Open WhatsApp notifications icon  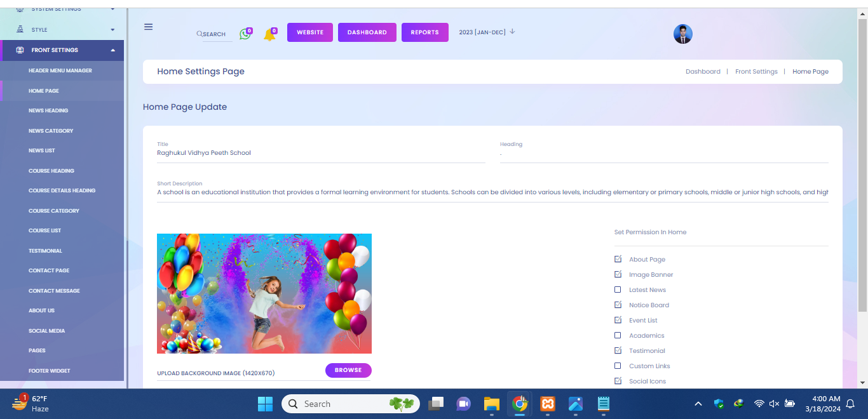pos(245,34)
